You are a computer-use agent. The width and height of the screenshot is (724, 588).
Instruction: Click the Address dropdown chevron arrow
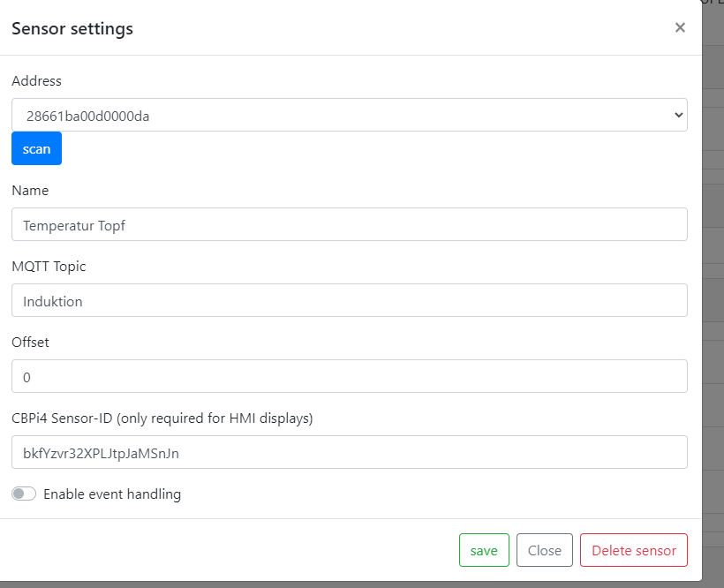[678, 115]
